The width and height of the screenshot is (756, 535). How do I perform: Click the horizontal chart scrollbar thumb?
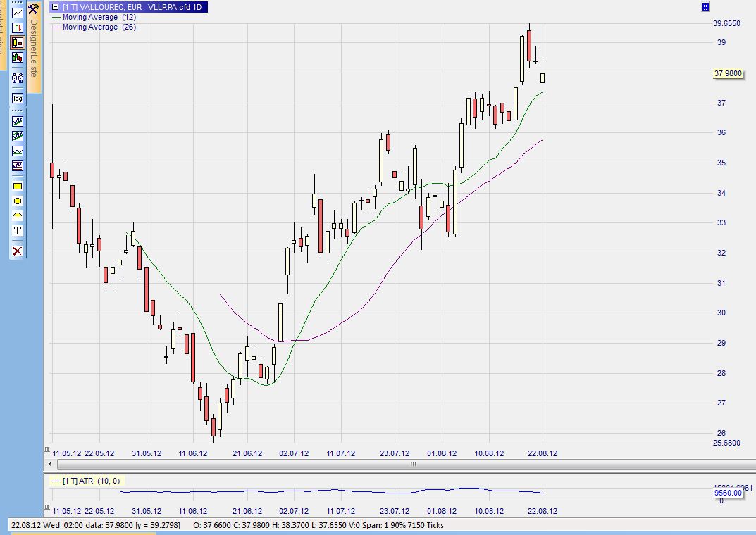pos(413,464)
